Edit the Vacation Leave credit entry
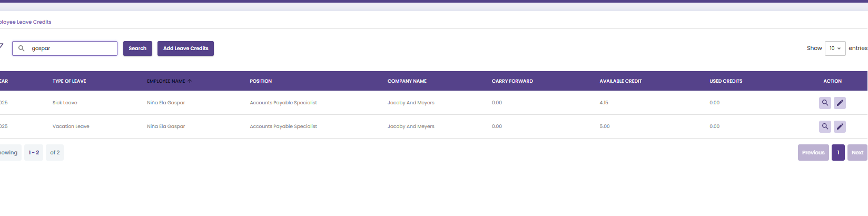This screenshot has width=868, height=216. point(840,126)
